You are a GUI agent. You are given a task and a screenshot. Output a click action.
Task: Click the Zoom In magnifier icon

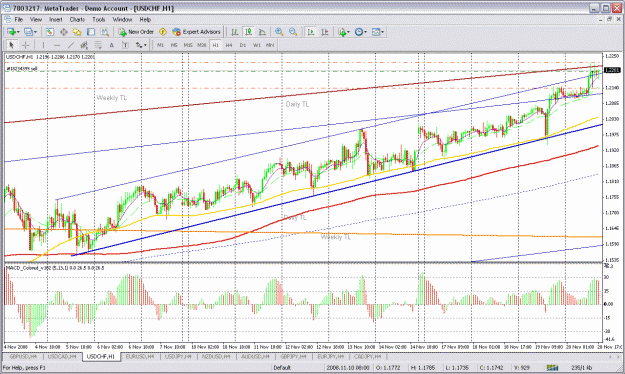point(279,32)
